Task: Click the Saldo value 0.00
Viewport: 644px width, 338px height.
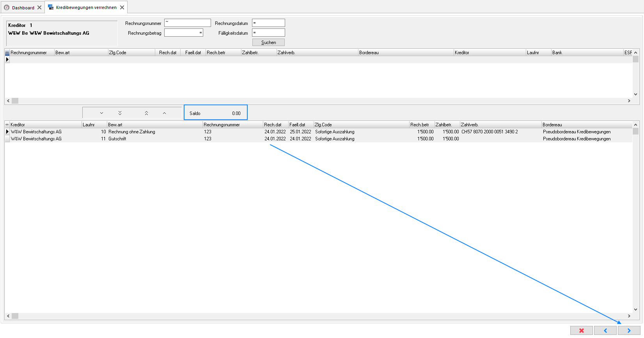Action: click(236, 113)
